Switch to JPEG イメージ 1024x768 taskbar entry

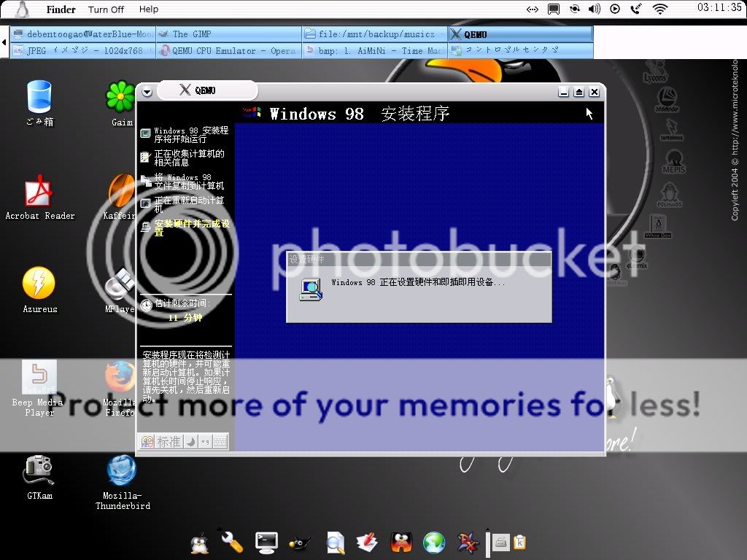(x=83, y=50)
